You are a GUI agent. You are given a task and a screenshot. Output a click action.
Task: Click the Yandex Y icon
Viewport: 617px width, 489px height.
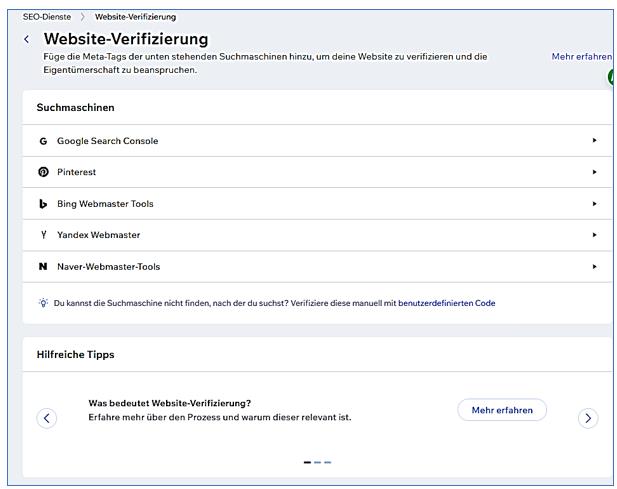point(43,235)
